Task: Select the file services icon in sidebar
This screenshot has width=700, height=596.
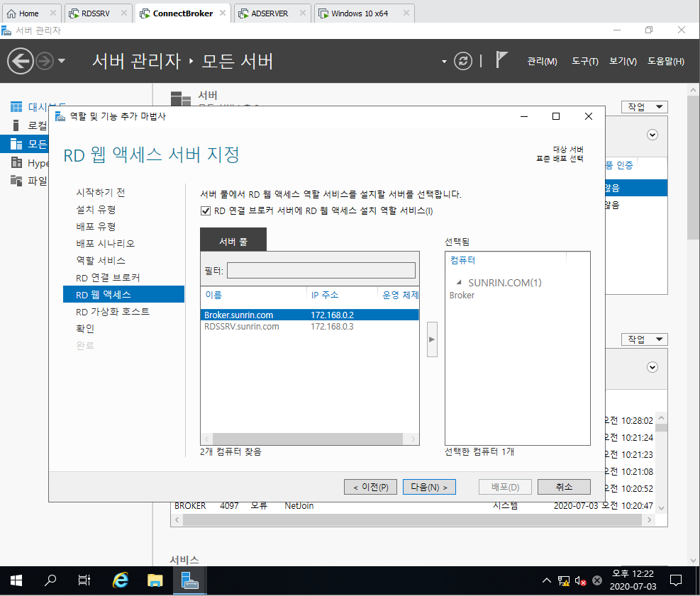Action: pos(16,181)
